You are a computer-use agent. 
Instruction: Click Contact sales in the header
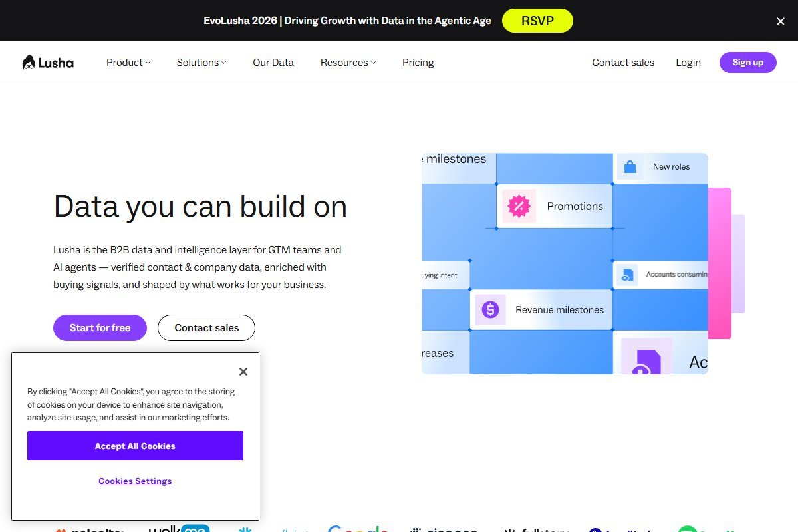coord(623,63)
